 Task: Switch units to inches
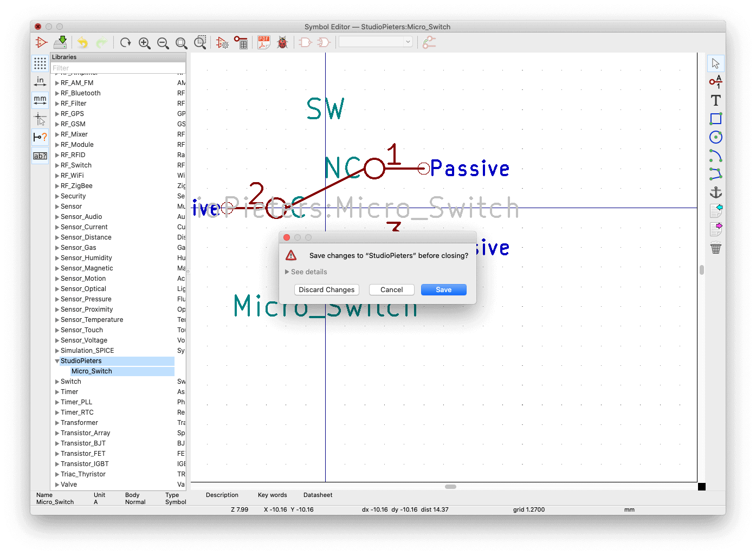coord(40,82)
